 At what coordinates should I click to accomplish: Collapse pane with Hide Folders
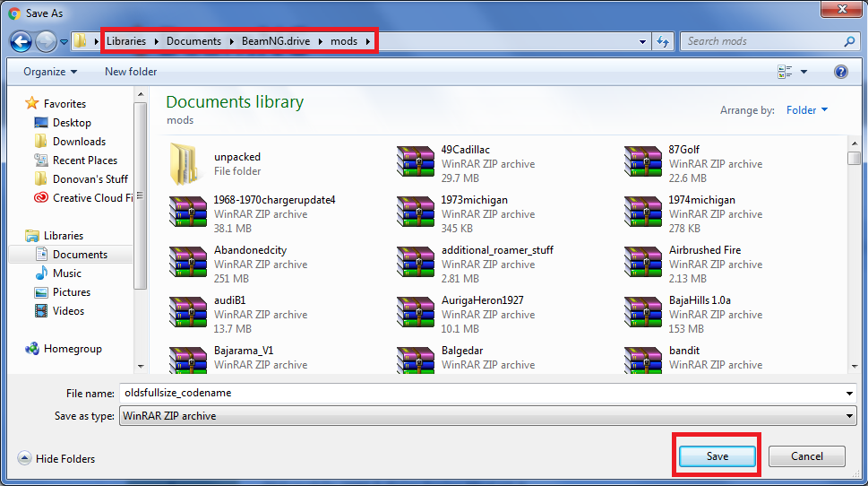[56, 458]
